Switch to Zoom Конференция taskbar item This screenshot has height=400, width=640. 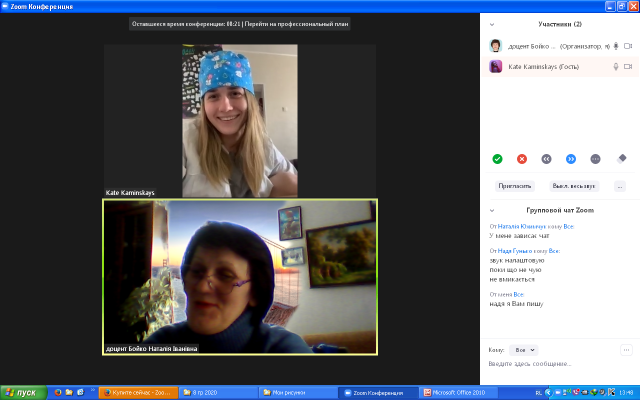point(378,393)
